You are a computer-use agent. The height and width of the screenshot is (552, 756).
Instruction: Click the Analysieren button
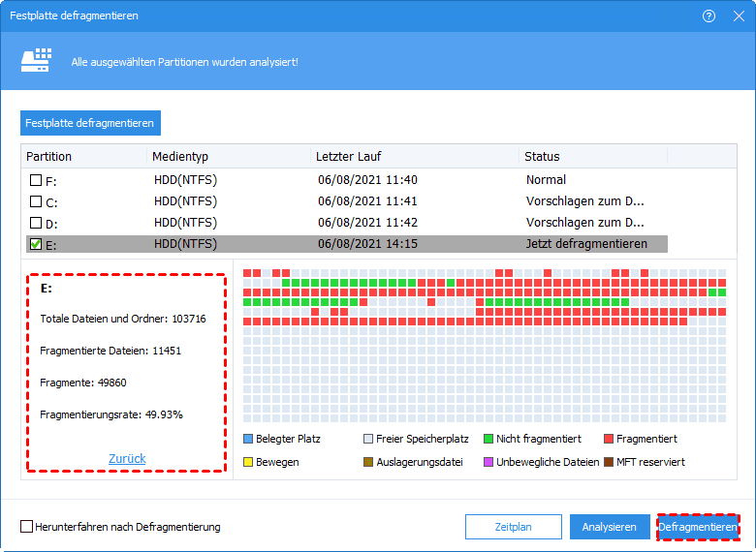coord(609,527)
